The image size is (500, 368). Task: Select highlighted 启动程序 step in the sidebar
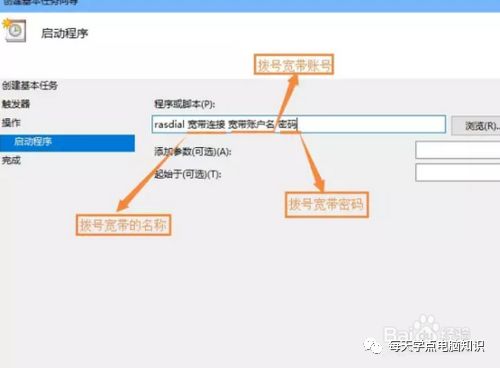(67, 143)
